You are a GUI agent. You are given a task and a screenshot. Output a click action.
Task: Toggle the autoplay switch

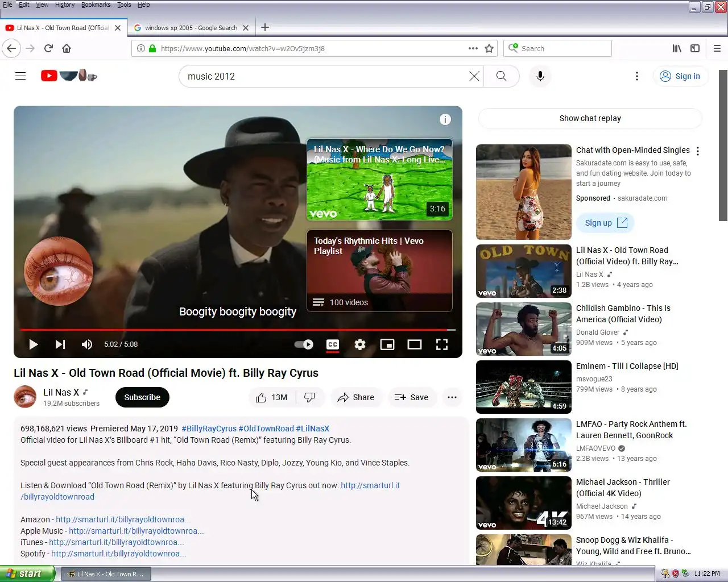pos(304,344)
